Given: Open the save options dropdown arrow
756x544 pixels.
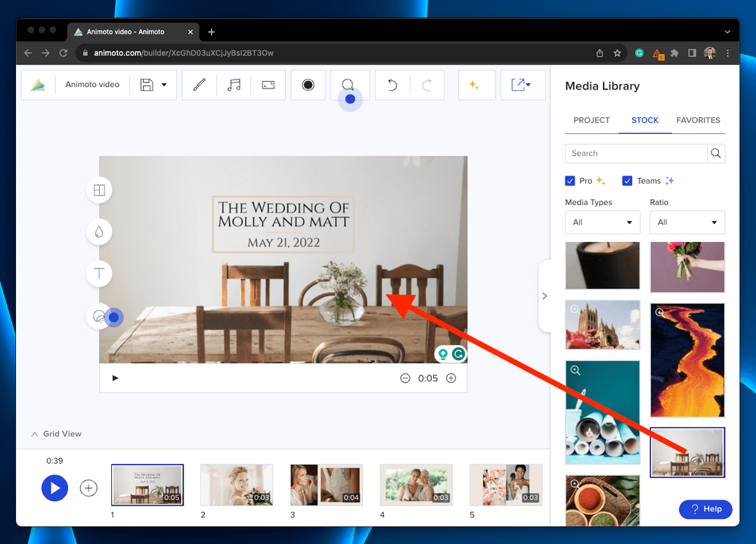Looking at the screenshot, I should [x=164, y=85].
